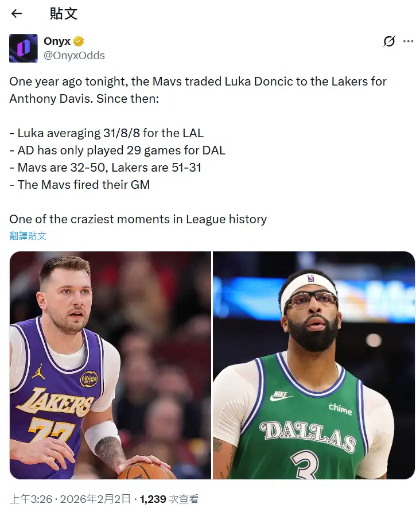The image size is (420, 512).
Task: Click the basketball in Luka's photo
Action: point(143,470)
